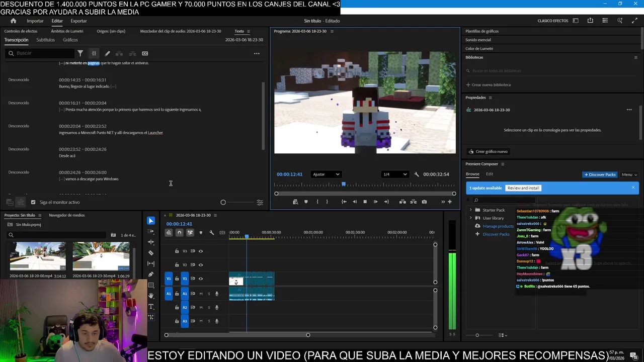
Task: Select the Track Select Forward tool
Action: tap(151, 232)
